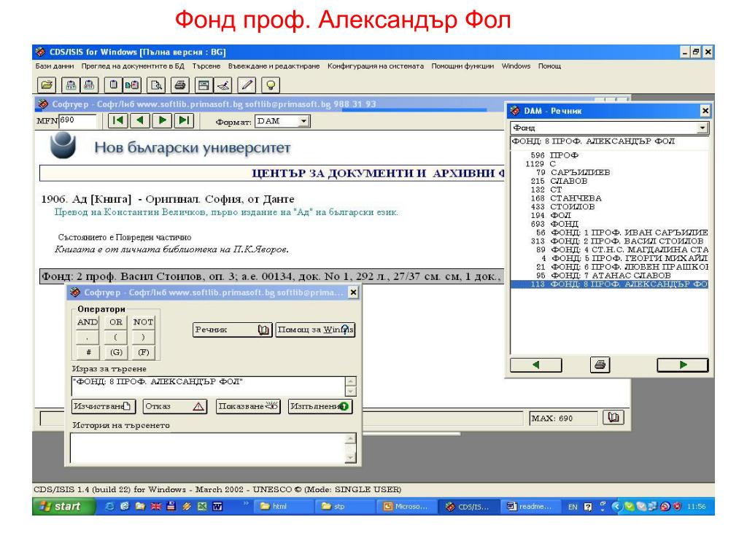Click the light bulb help icon
Viewport: 747px width, 560px height.
point(270,85)
